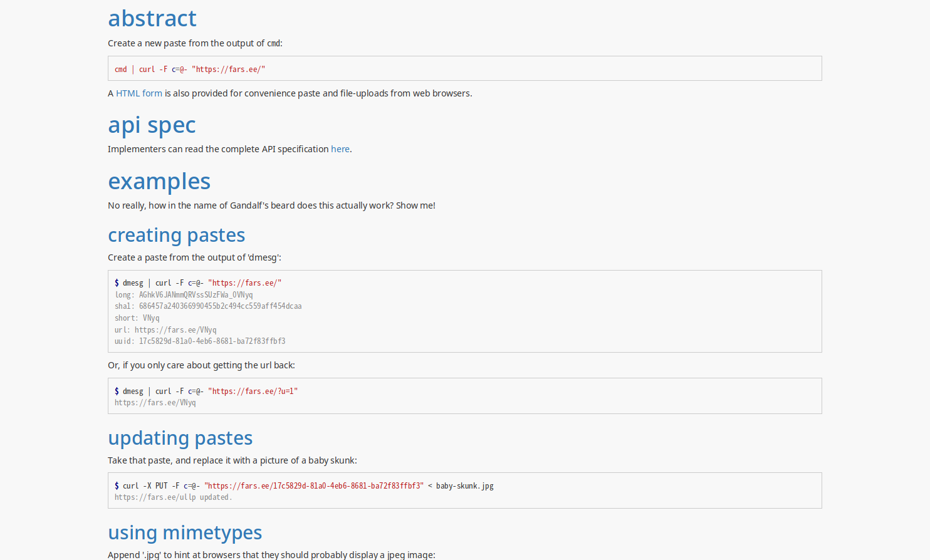Click the 'baby-skunk.jpg' filename in the command
Screen dimensions: 930x560
pos(464,486)
